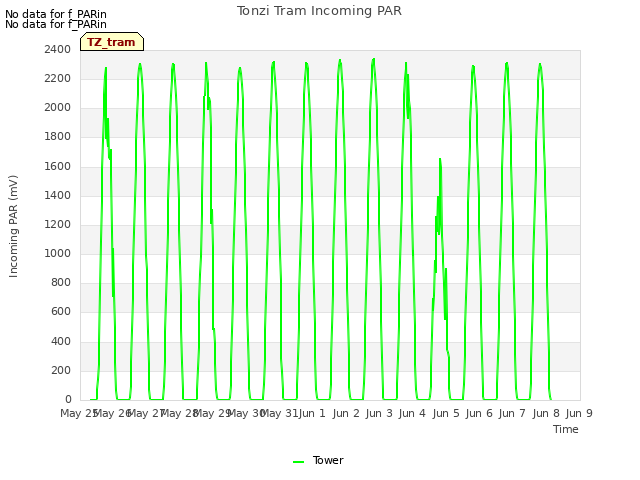640x480 pixels.
Task: Click the 2200 y-axis tick label
Action: click(x=58, y=78)
